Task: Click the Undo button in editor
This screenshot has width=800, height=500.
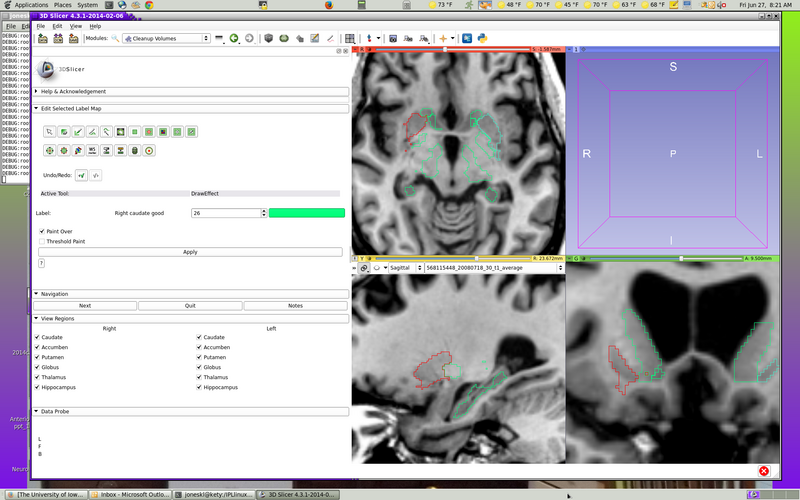Action: (x=81, y=175)
